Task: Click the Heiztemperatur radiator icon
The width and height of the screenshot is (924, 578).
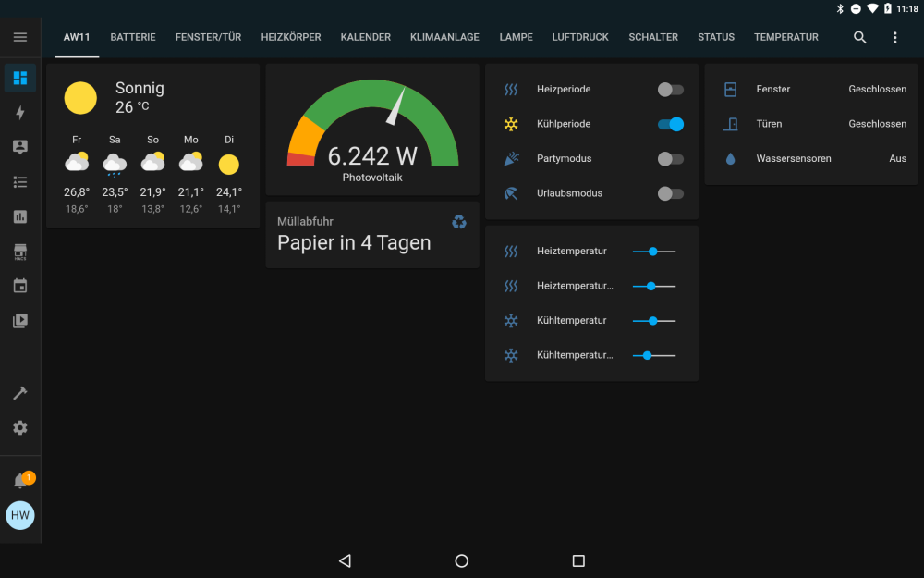Action: [511, 252]
